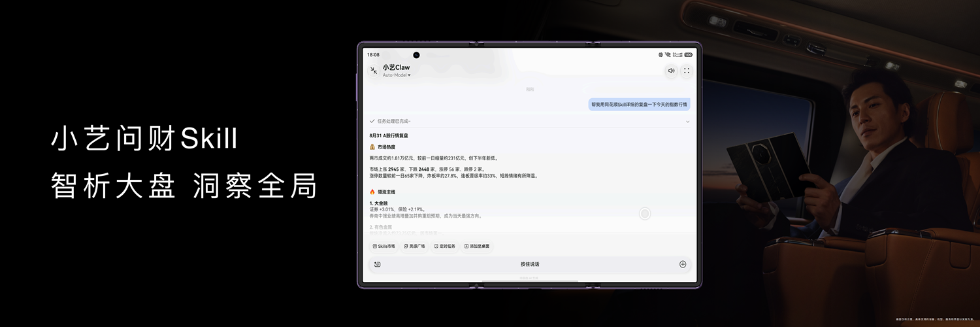Select the line 市场上涨 2945 家

[426, 169]
